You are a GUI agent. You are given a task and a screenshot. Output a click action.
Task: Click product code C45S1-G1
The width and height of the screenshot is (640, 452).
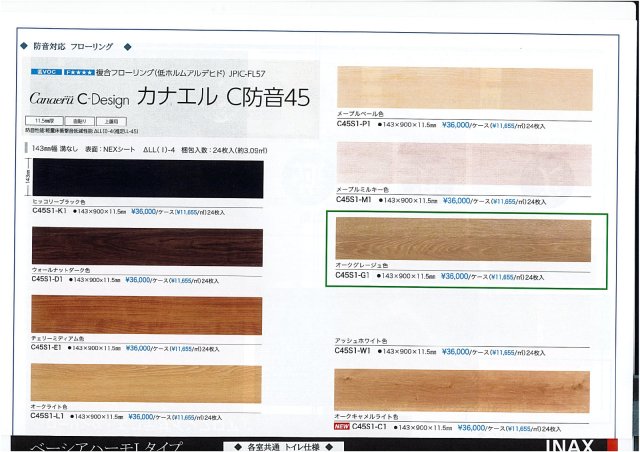pos(352,275)
